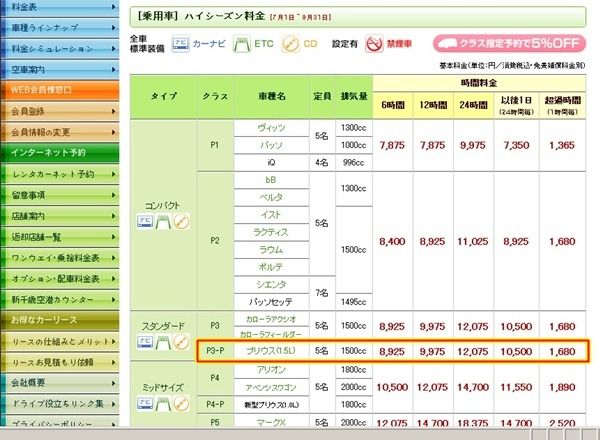Click the CD icon under コンパクト type

click(181, 222)
